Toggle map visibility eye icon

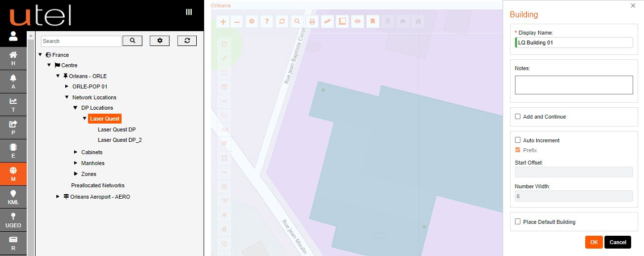click(358, 22)
